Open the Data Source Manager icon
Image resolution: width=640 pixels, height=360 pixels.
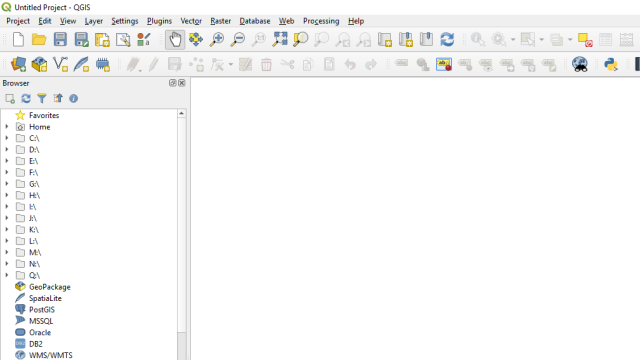click(18, 64)
